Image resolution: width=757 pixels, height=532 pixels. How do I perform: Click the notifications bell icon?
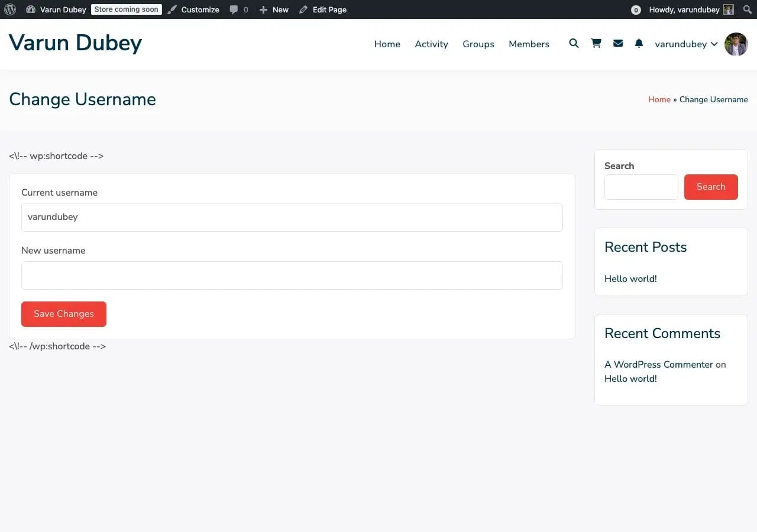click(639, 44)
